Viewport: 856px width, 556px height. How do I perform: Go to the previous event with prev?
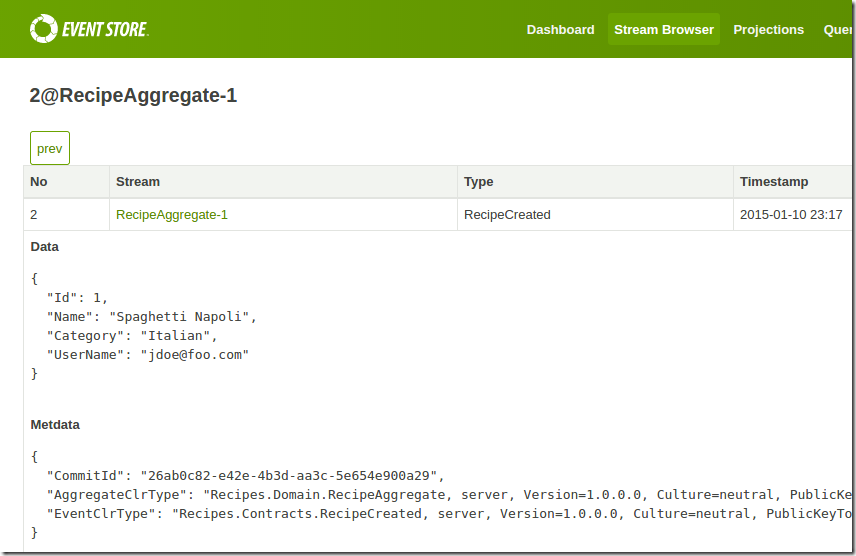pyautogui.click(x=50, y=148)
